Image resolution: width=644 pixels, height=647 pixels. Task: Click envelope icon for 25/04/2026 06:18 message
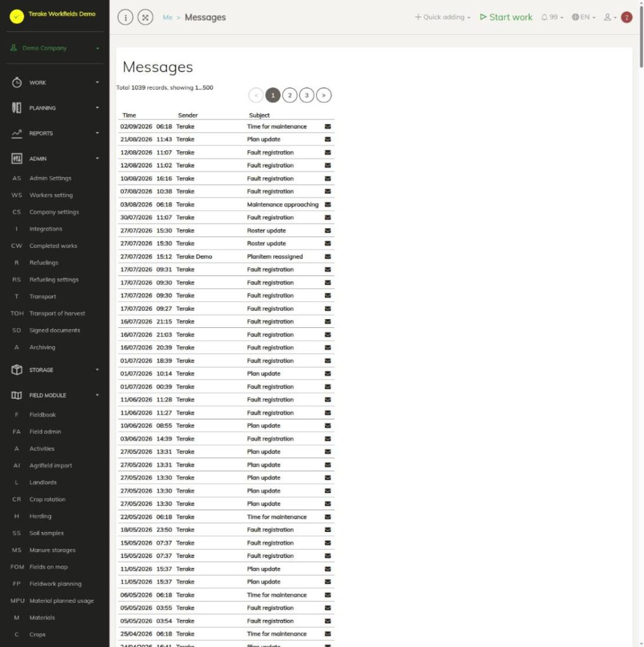pyautogui.click(x=328, y=633)
